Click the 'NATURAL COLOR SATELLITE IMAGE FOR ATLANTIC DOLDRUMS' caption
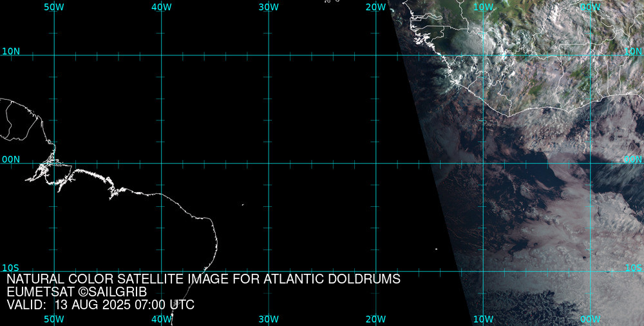 tap(204, 279)
